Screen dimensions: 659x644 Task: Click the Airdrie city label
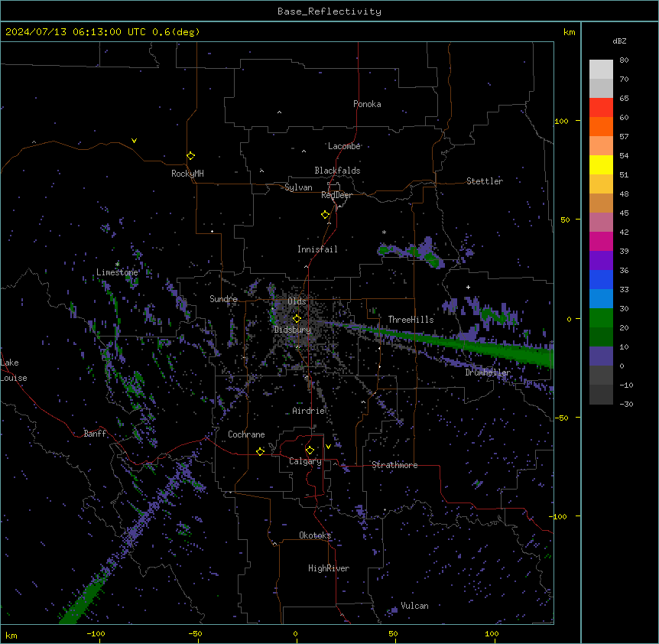308,411
